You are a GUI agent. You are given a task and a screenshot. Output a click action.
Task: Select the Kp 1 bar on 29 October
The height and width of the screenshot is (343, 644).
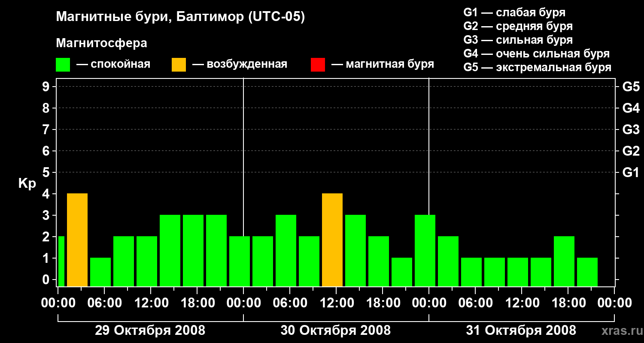point(100,272)
